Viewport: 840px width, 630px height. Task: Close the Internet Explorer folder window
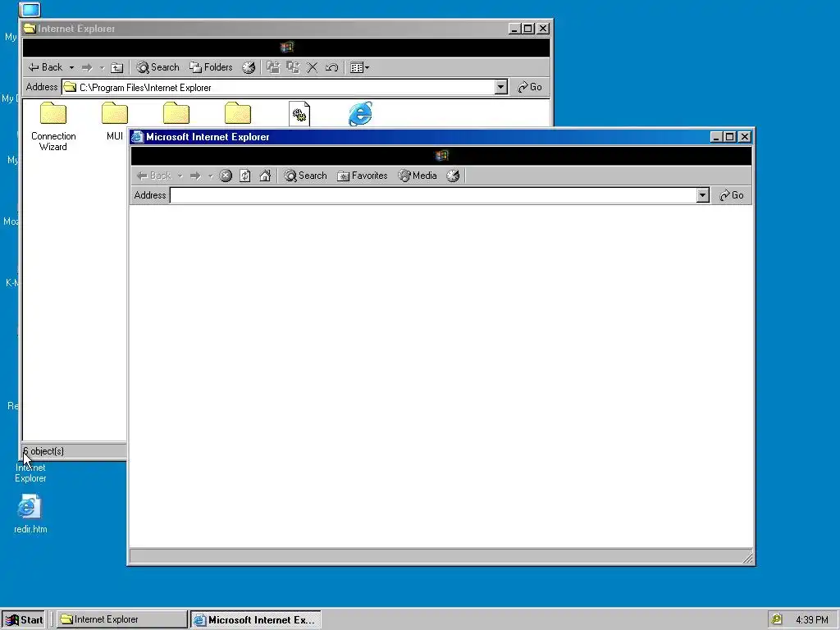pyautogui.click(x=543, y=29)
